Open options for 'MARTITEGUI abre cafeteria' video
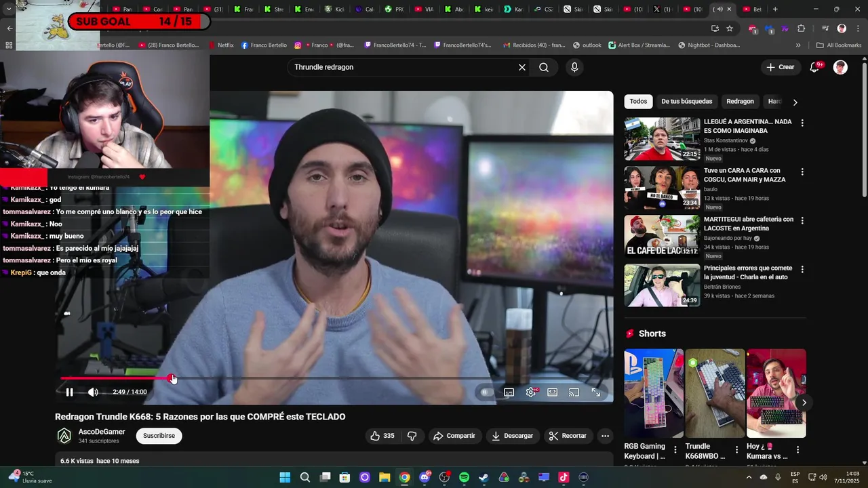This screenshot has width=868, height=488. (802, 221)
